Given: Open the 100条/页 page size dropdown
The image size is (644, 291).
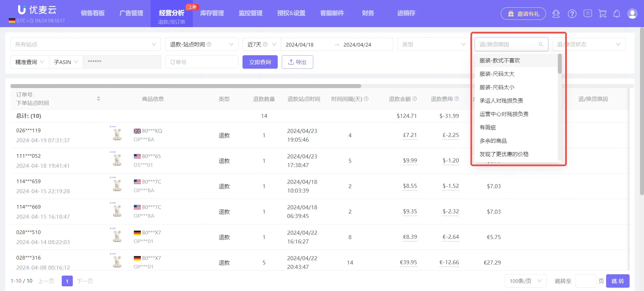Looking at the screenshot, I should click(526, 281).
